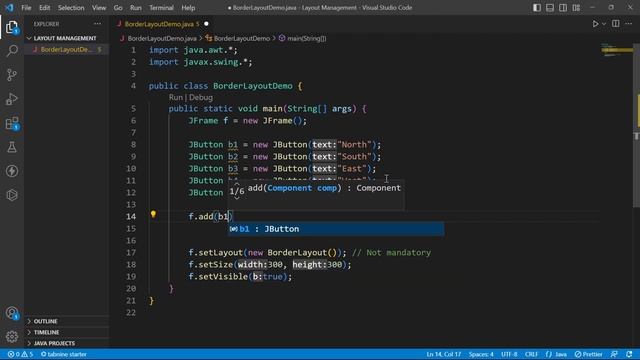This screenshot has height=360, width=640.
Task: Click the Run Java play button
Action: [596, 24]
